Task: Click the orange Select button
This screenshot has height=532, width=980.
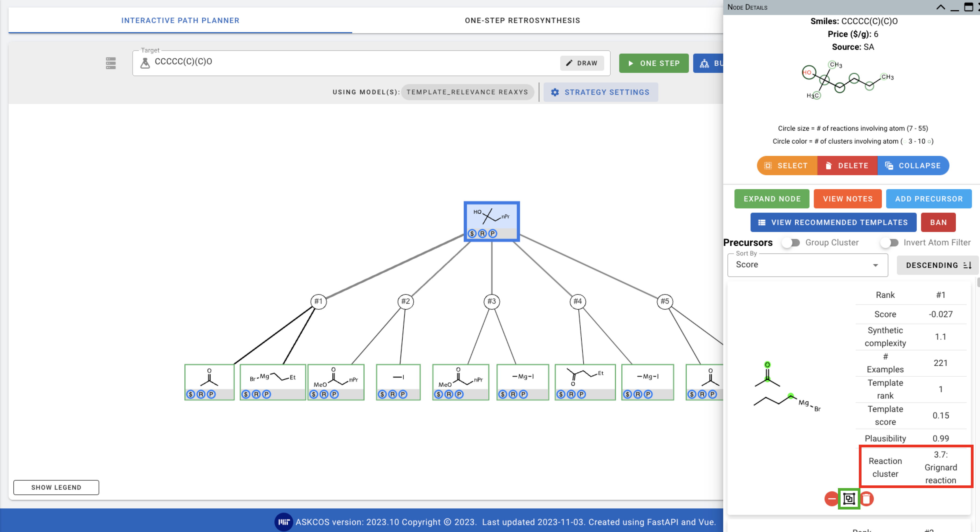Action: click(787, 166)
